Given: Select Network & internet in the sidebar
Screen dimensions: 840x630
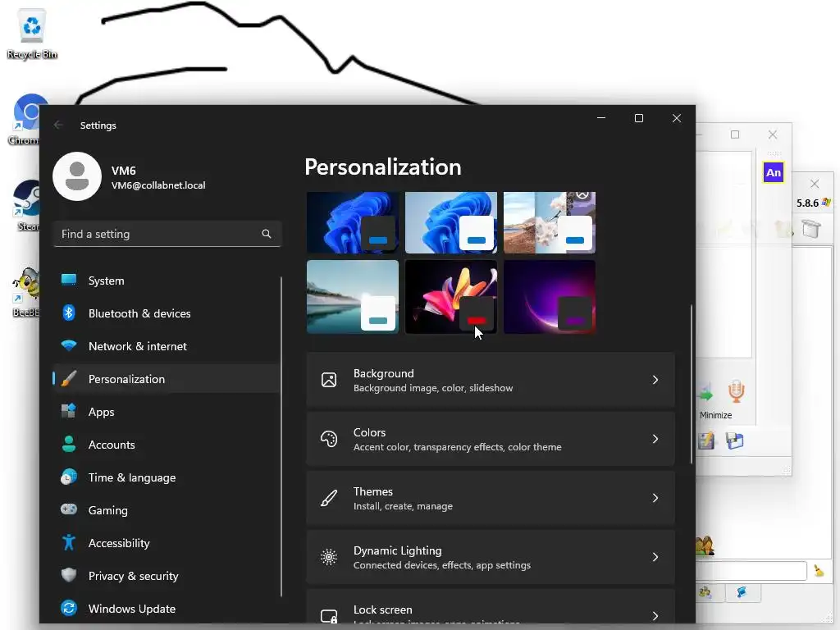Looking at the screenshot, I should [x=166, y=346].
